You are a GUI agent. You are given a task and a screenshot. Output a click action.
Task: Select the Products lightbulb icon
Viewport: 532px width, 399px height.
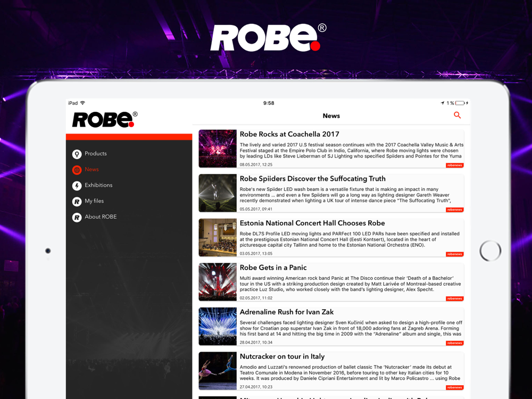point(77,154)
